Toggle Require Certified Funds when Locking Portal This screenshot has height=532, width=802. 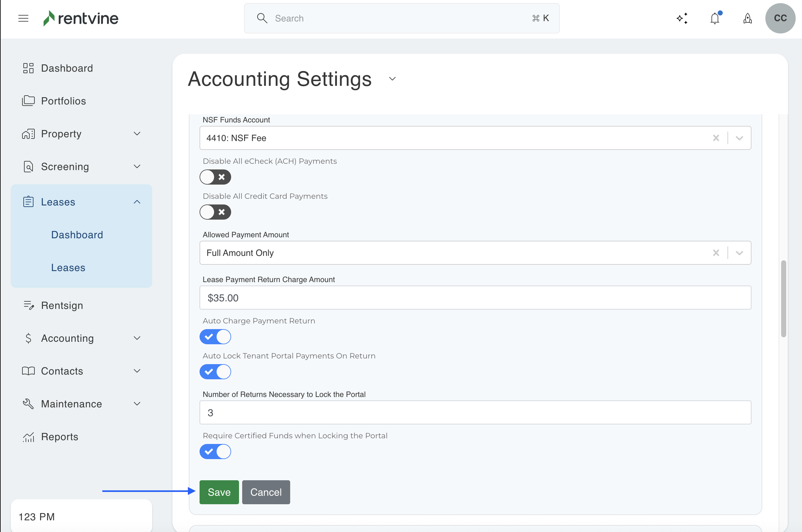coord(215,452)
